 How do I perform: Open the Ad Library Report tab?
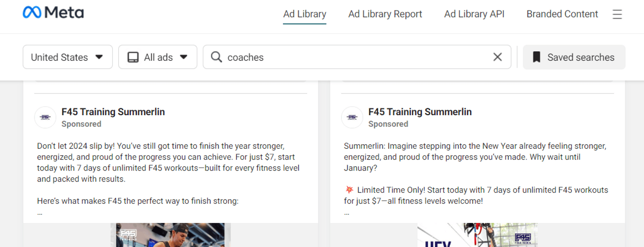(x=385, y=14)
